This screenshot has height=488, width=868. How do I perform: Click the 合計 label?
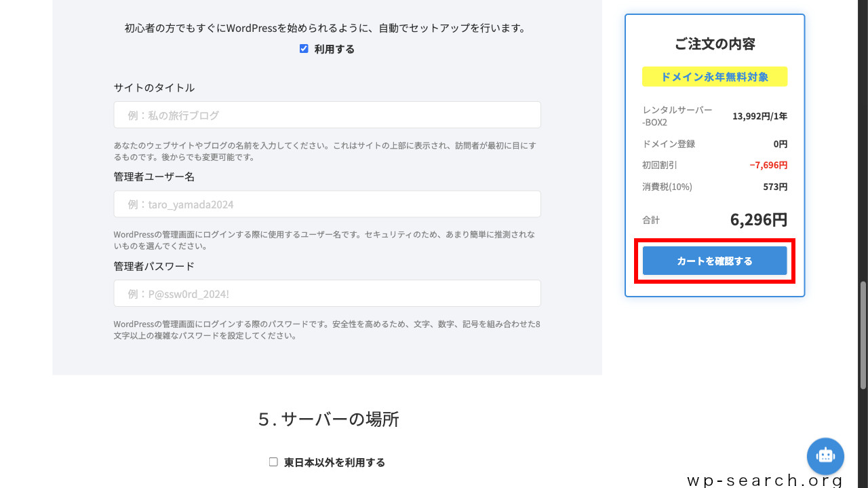pyautogui.click(x=651, y=220)
